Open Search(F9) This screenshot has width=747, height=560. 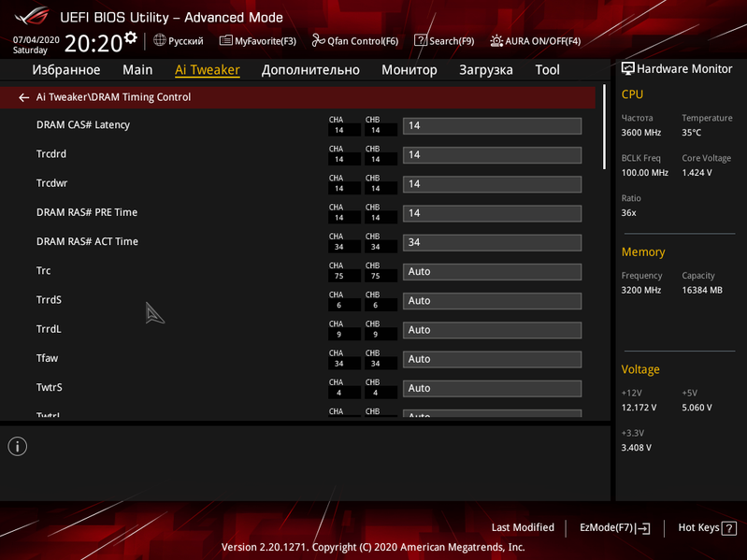pyautogui.click(x=444, y=41)
